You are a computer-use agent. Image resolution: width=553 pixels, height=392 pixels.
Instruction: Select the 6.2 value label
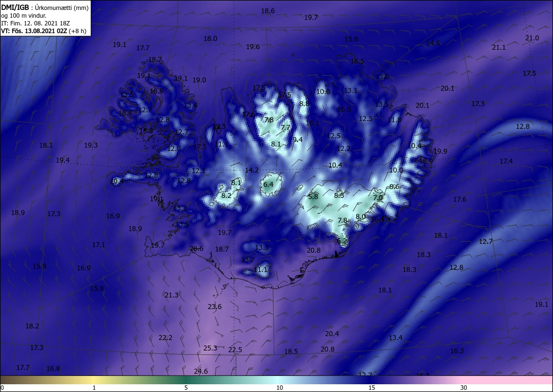point(342,241)
